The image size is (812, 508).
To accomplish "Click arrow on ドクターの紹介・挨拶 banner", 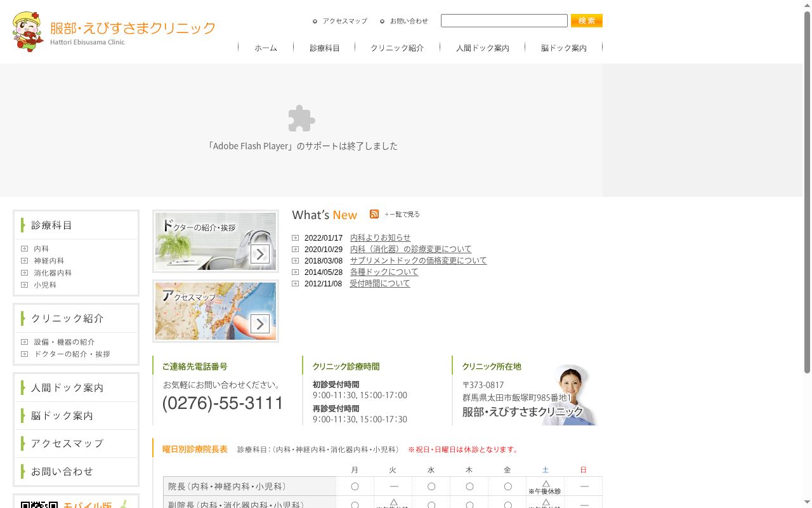I will tap(260, 254).
